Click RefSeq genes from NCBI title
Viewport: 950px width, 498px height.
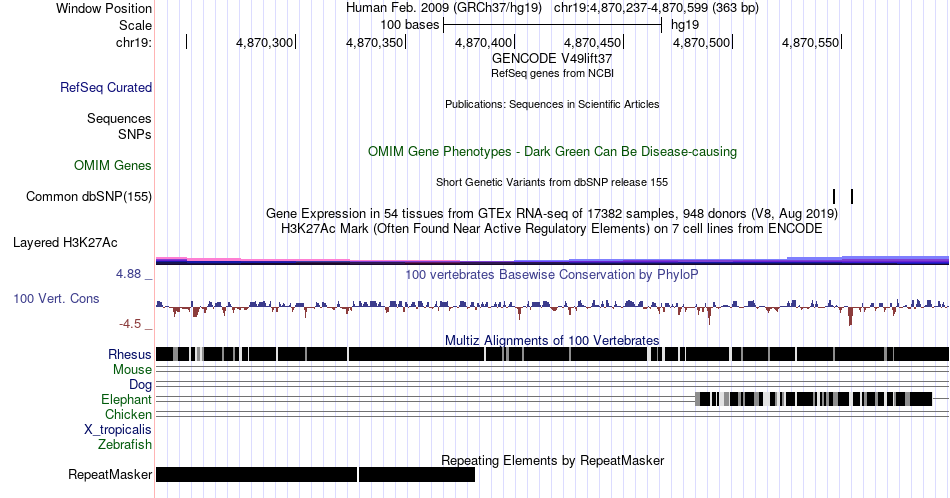click(x=552, y=73)
